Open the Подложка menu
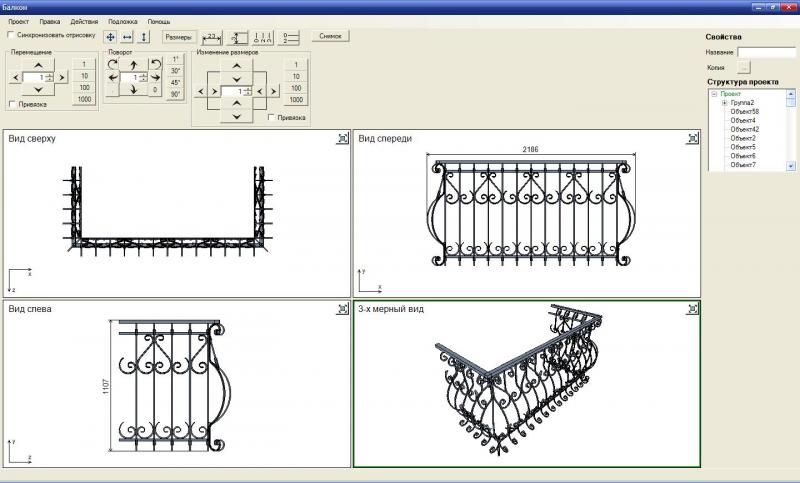 tap(122, 21)
